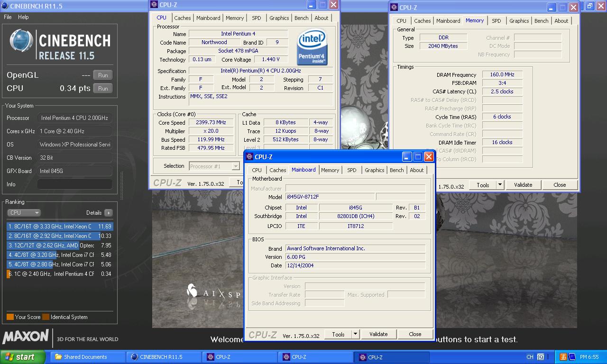Image resolution: width=607 pixels, height=364 pixels.
Task: Click the orange tray icon beside the clock
Action: 563,357
